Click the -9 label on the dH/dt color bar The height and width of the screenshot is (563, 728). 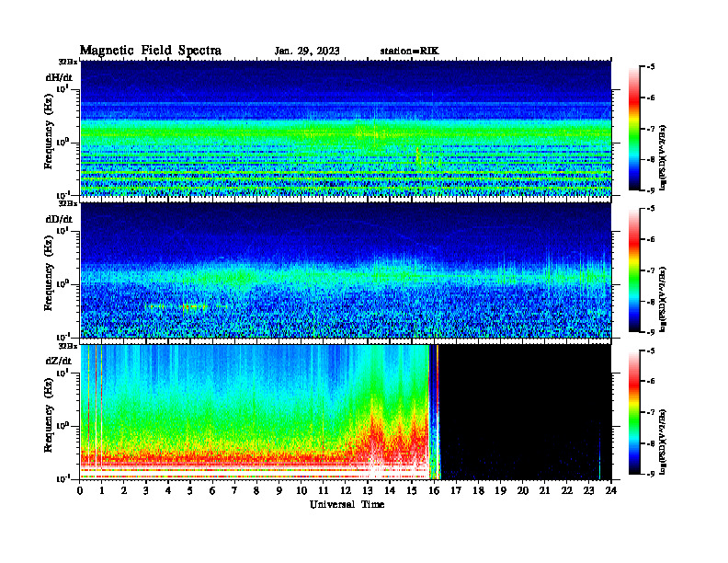[x=651, y=190]
